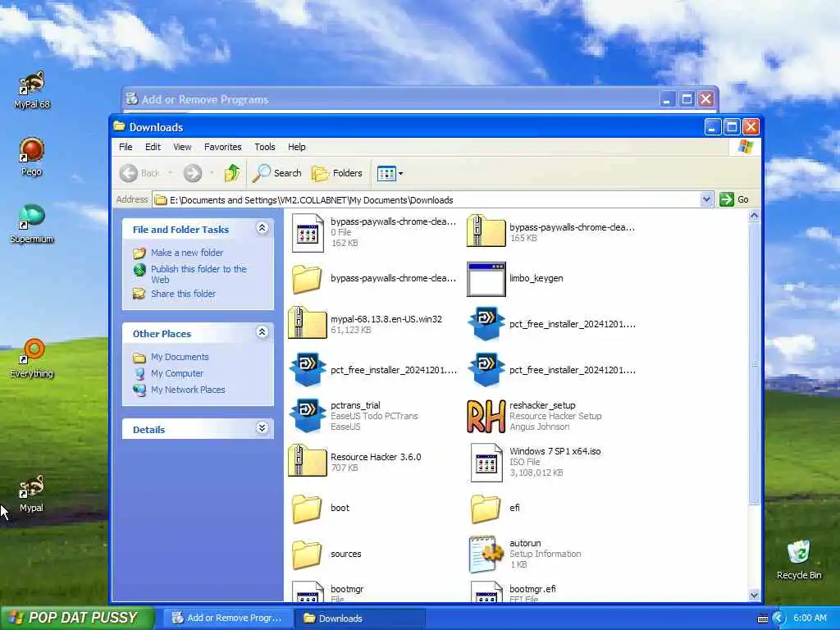Click the scrollbar up arrow in Downloads

coord(754,216)
